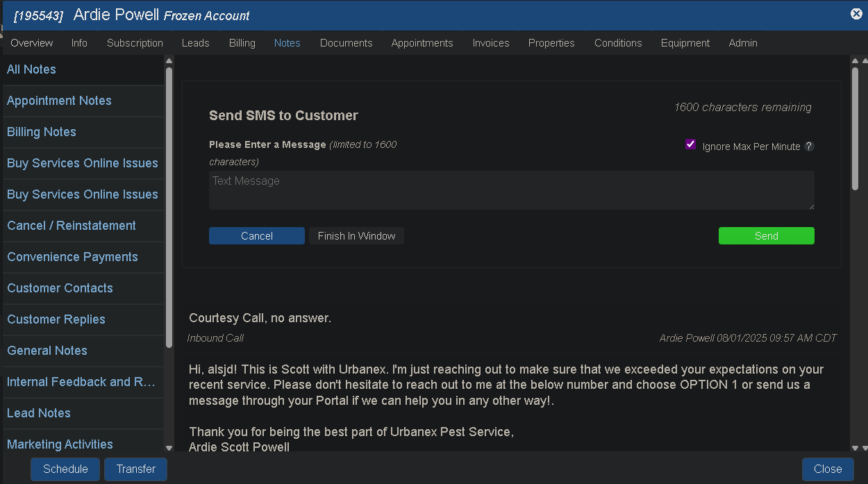
Task: Open the Cancel / Reinstatement notes category
Action: pos(83,226)
